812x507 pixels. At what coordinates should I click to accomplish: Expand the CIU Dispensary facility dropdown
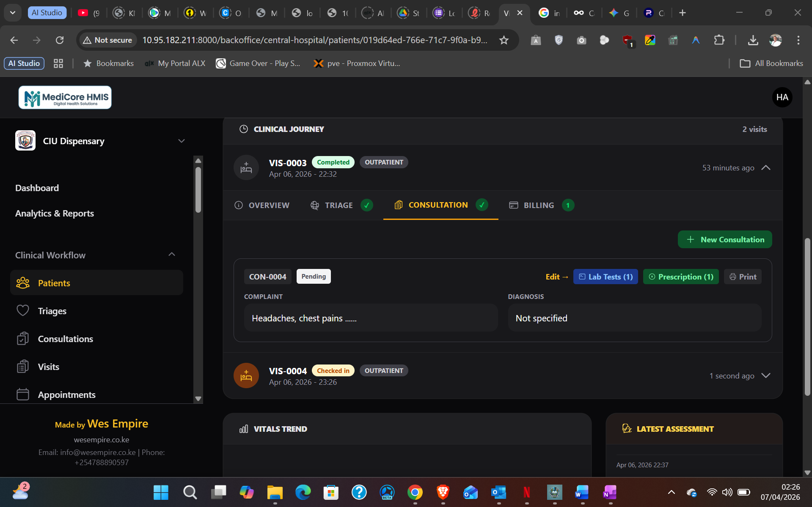[x=182, y=141]
